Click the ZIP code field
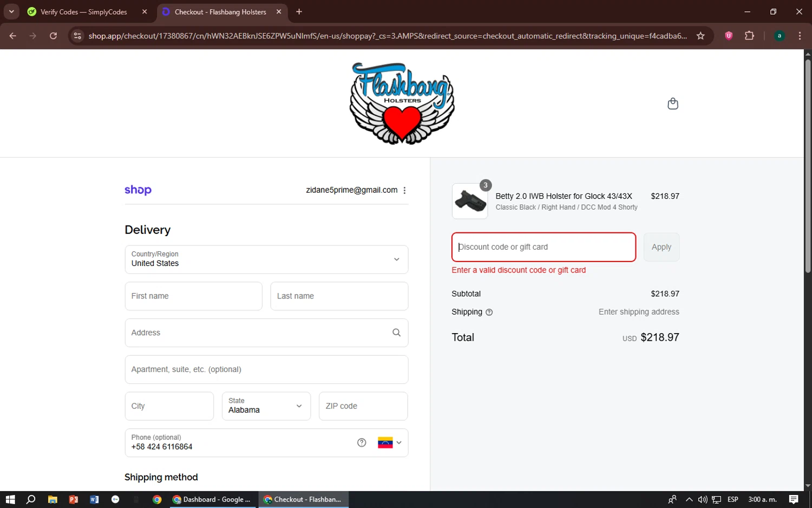The width and height of the screenshot is (812, 508). tap(363, 406)
